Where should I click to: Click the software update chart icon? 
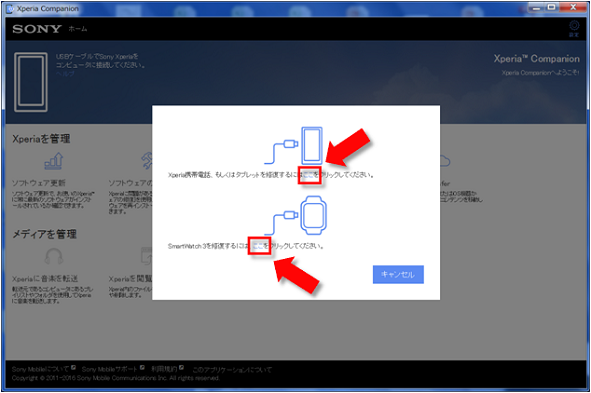(x=54, y=161)
